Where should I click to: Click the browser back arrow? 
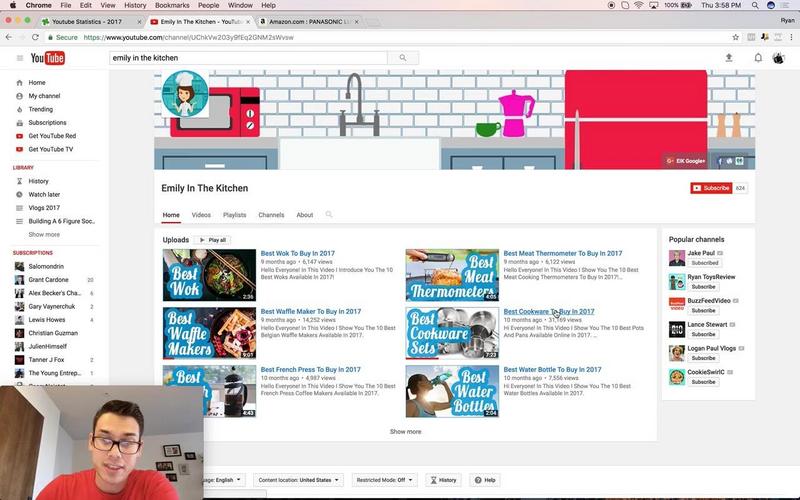9,37
